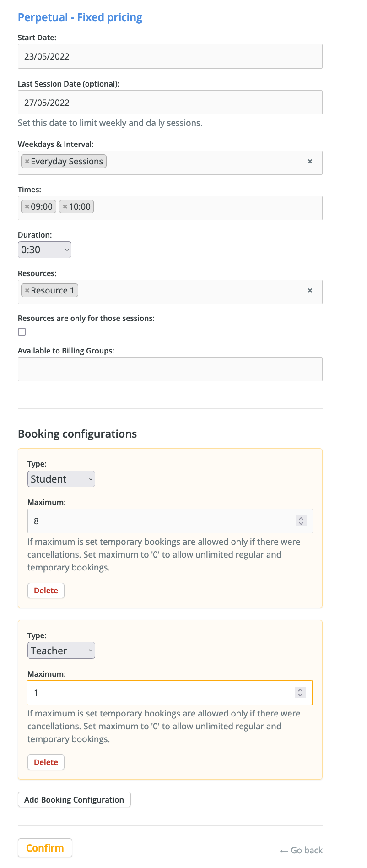Click the Available to Billing Groups field
Image resolution: width=367 pixels, height=868 pixels.
170,369
